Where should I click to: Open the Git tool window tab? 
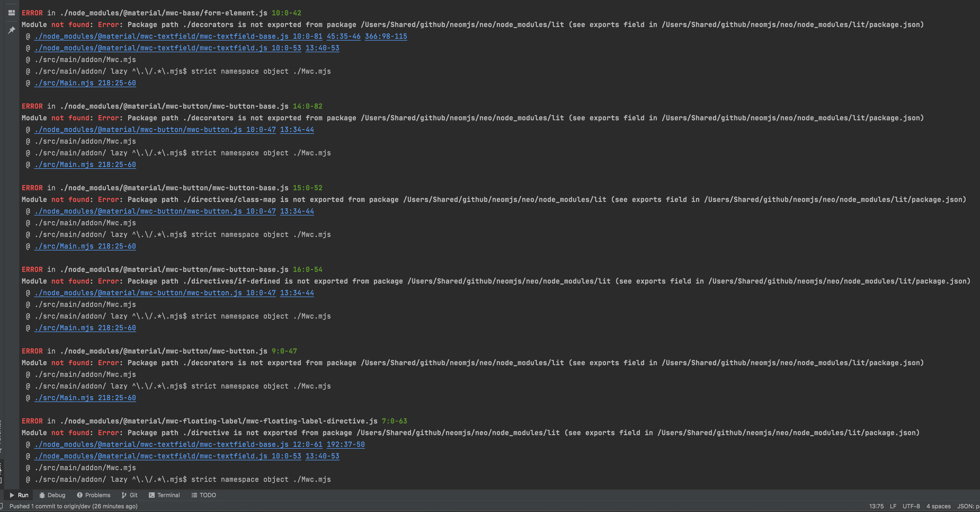point(130,495)
